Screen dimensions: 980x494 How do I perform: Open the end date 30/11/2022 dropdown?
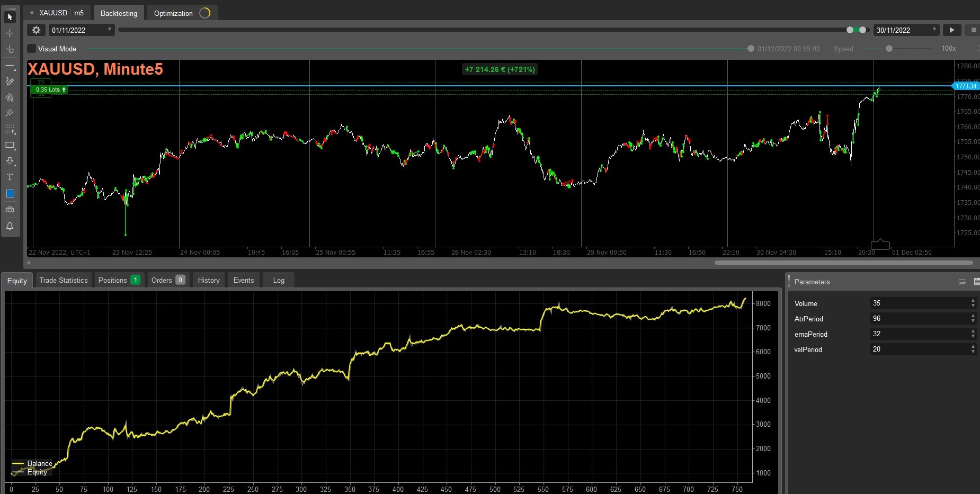point(906,30)
